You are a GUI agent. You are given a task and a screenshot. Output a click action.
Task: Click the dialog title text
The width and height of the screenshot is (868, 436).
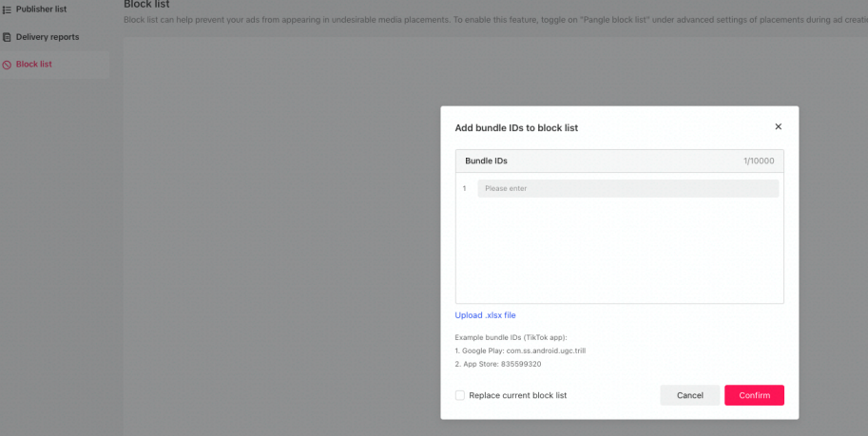[516, 128]
